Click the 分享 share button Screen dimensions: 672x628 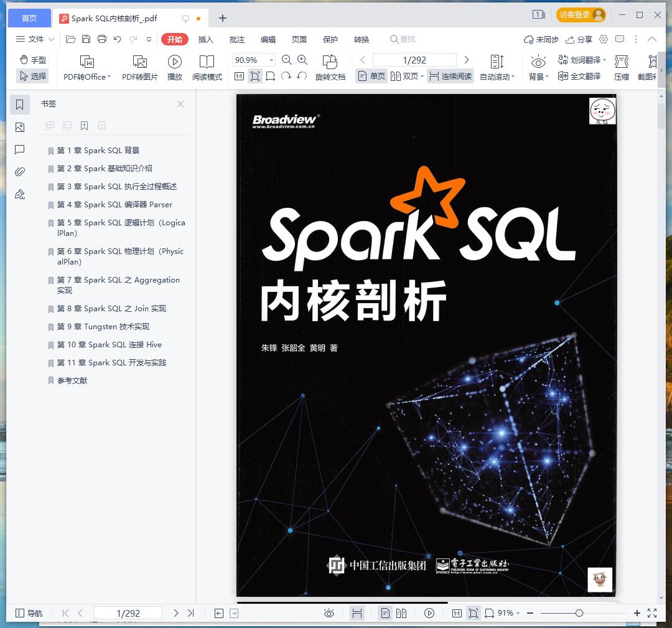point(579,39)
